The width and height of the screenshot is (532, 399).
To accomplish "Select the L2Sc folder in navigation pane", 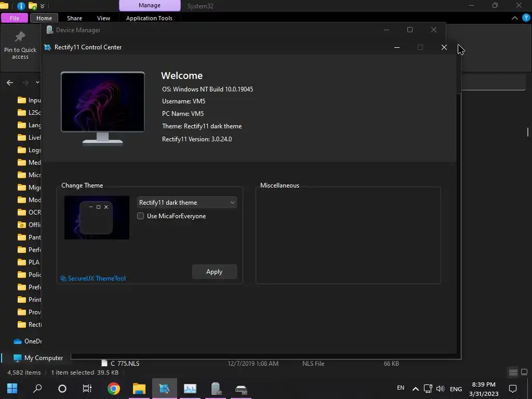I will (x=29, y=113).
